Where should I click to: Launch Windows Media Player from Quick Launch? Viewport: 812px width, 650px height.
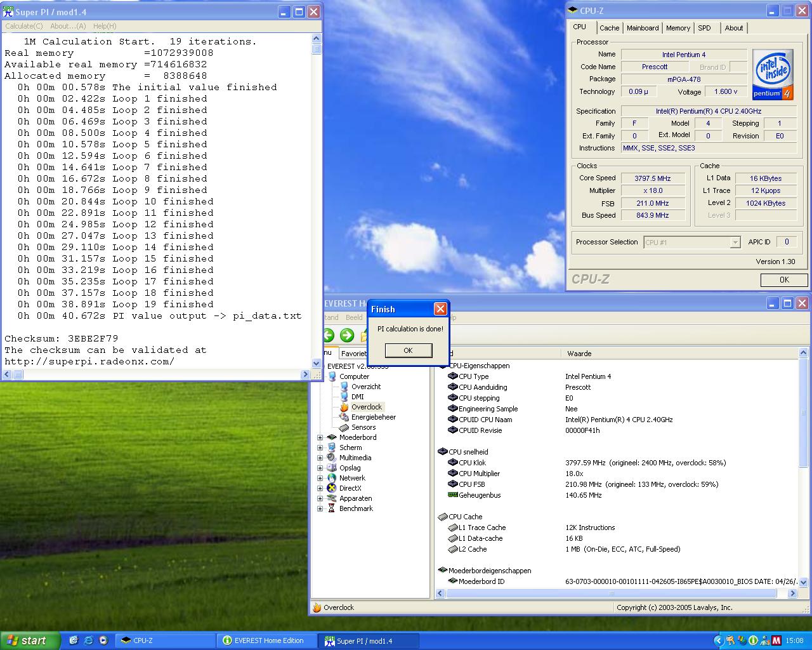click(x=103, y=640)
